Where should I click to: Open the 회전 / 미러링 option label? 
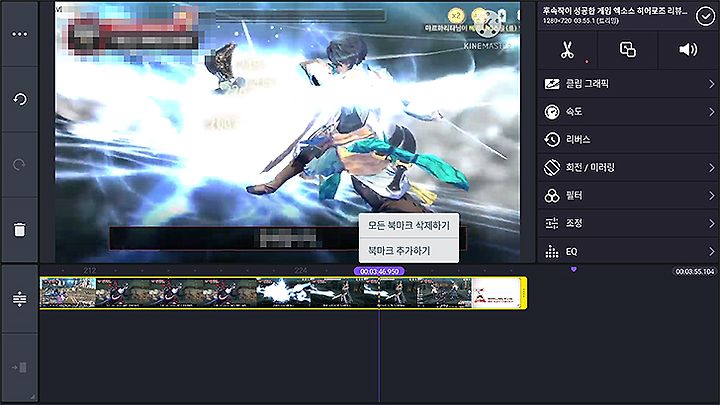click(x=590, y=168)
